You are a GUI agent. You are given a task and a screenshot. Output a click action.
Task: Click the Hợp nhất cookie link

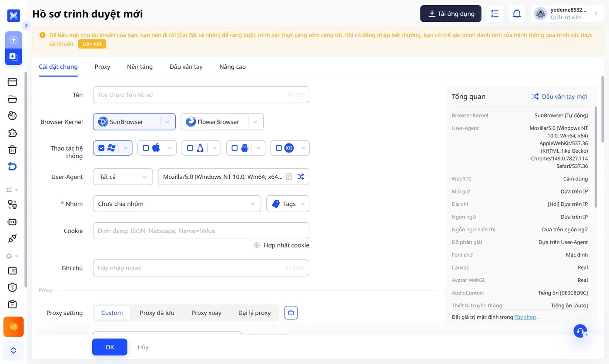tap(282, 245)
